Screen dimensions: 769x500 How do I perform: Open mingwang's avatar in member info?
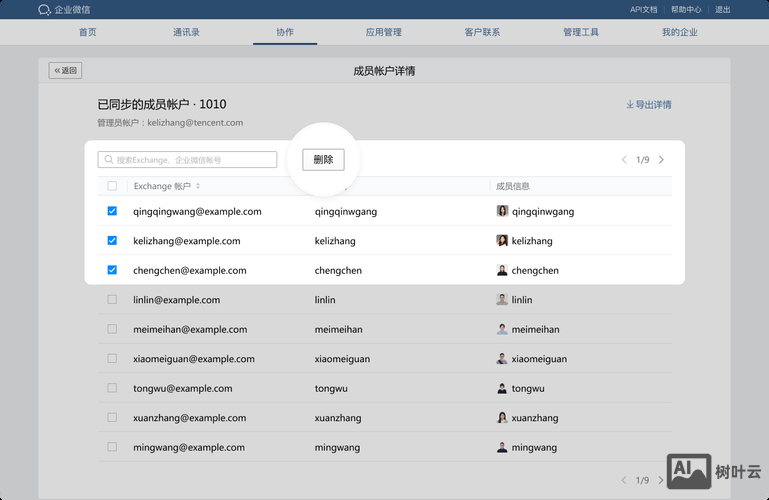click(x=502, y=447)
